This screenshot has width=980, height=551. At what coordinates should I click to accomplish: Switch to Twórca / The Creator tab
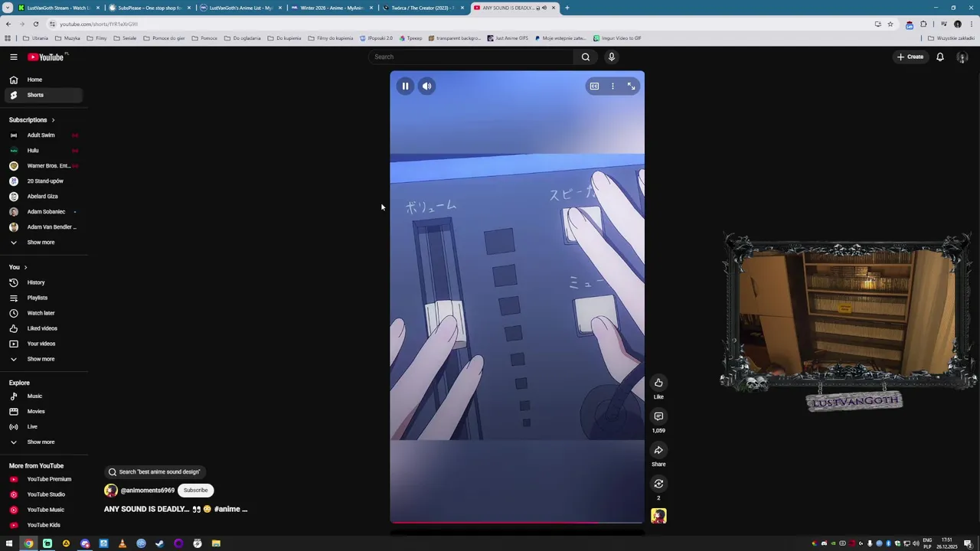click(x=423, y=8)
